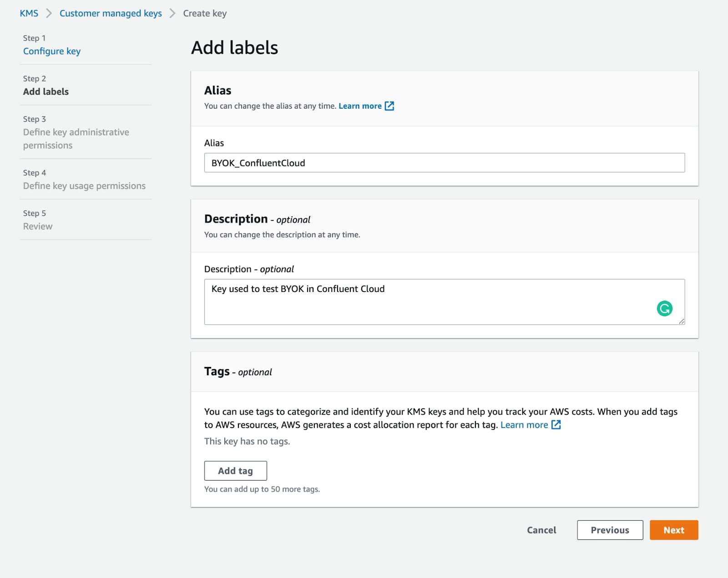Return to Configure key step
The image size is (728, 578).
click(x=52, y=51)
